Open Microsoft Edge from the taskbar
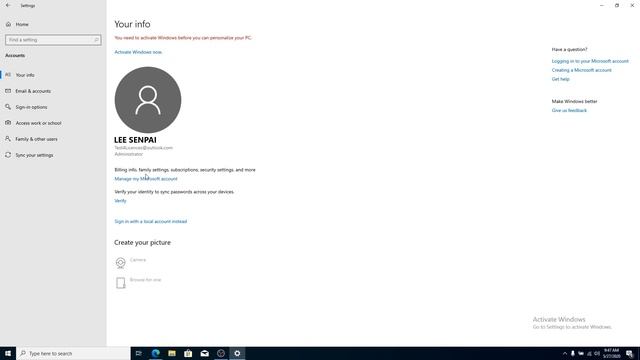This screenshot has width=640, height=360. click(x=156, y=353)
